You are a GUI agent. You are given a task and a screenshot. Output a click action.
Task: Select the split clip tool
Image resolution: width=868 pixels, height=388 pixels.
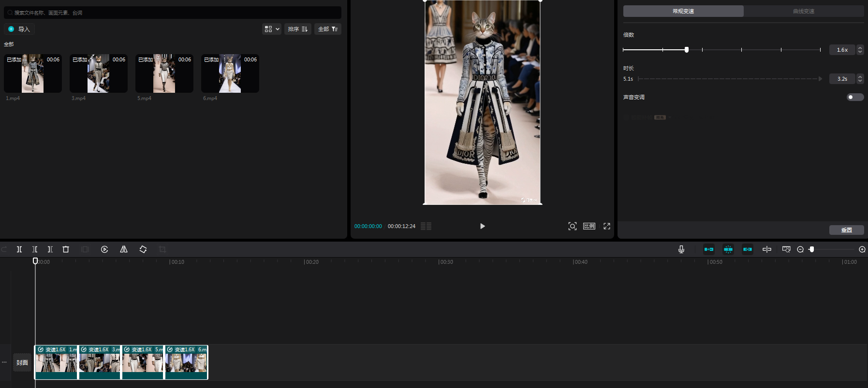(19, 249)
